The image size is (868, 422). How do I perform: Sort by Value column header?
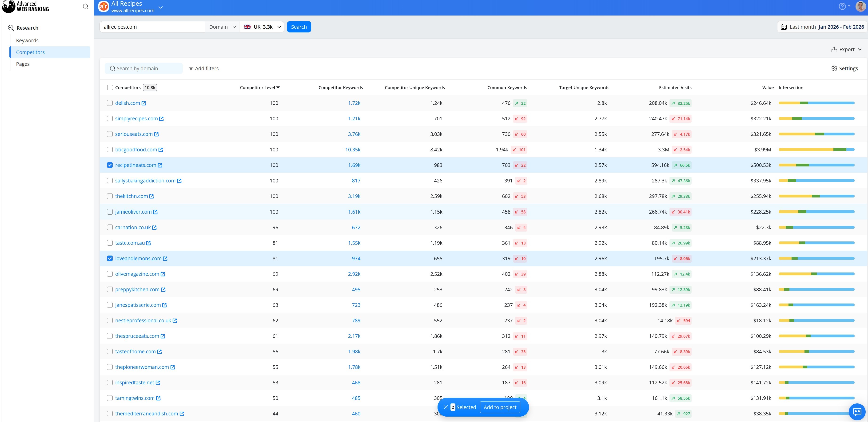(768, 87)
